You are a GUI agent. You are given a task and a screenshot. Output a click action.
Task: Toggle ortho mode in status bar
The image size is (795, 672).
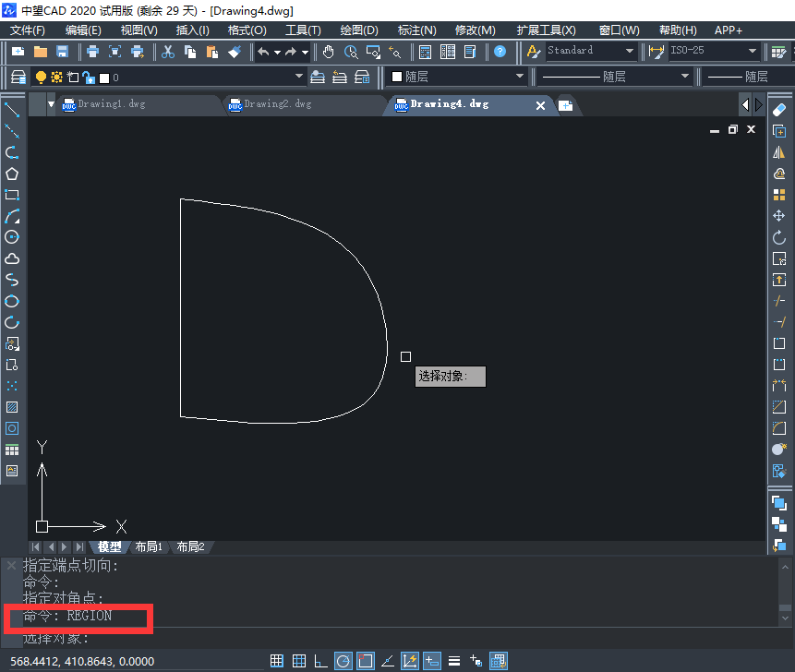click(x=321, y=661)
